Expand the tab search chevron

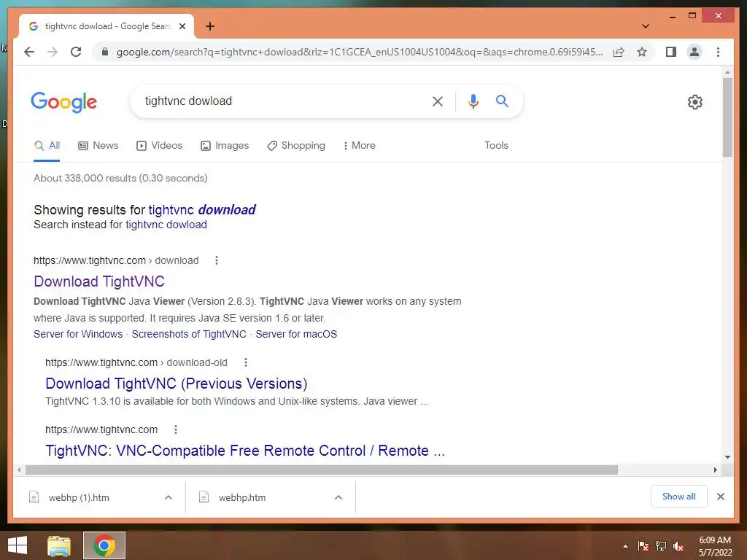coord(646,26)
